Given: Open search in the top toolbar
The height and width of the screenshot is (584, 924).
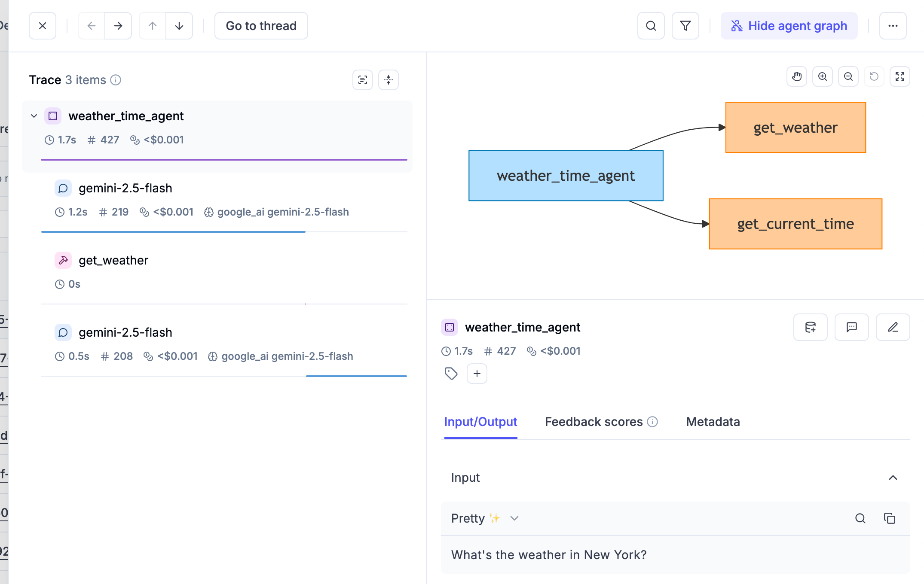Looking at the screenshot, I should point(651,26).
